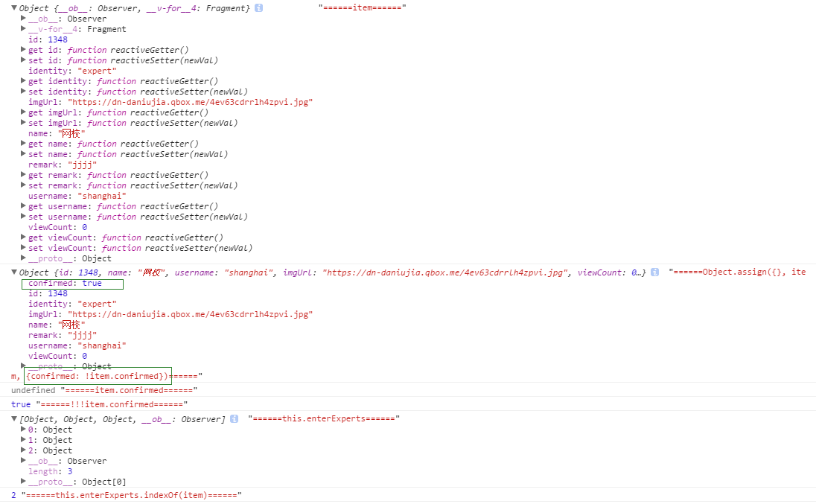Screen dimensions: 816x504
Task: Expand __ob__: Observer inside enterExperts array
Action: click(x=23, y=461)
